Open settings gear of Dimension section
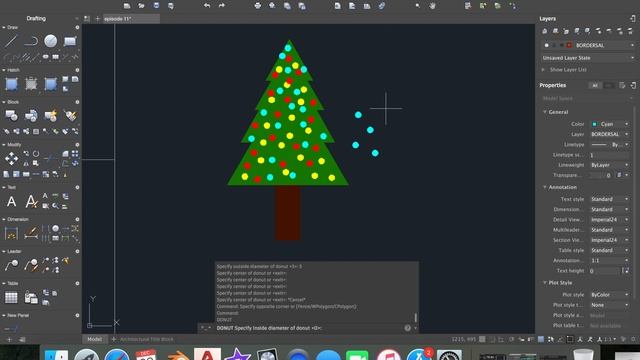Image resolution: width=640 pixels, height=360 pixels. coord(77,220)
